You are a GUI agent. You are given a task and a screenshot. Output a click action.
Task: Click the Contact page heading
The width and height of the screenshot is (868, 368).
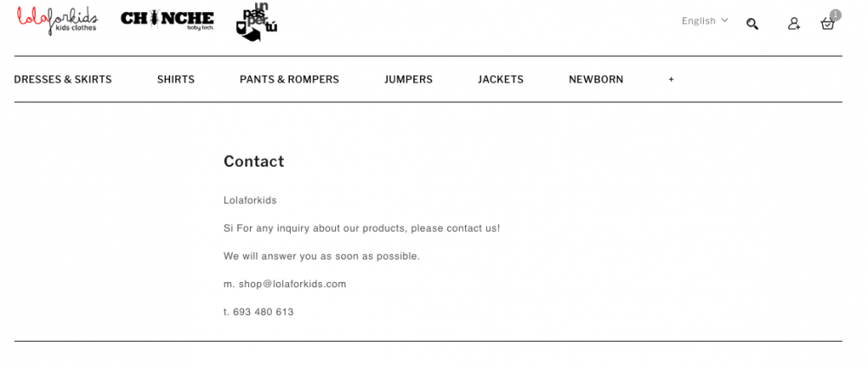tap(253, 161)
